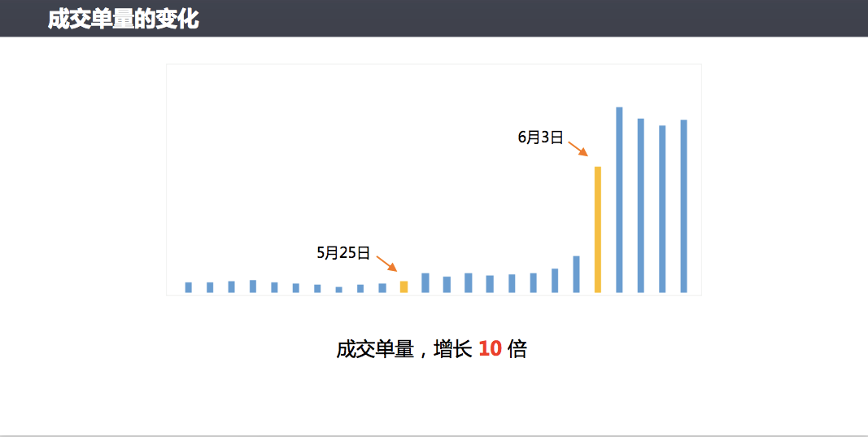The width and height of the screenshot is (868, 437).
Task: Select the tall yellow bar for 6月3日
Action: [597, 229]
